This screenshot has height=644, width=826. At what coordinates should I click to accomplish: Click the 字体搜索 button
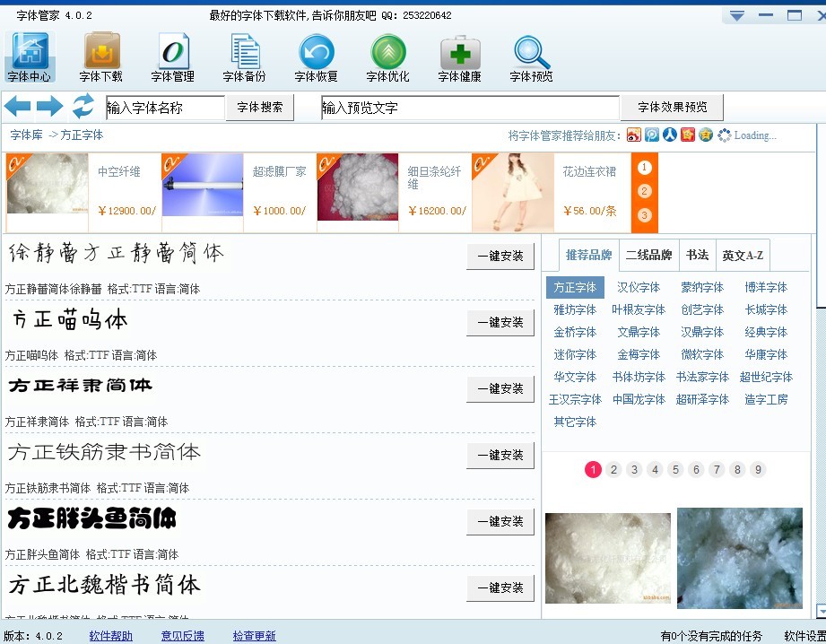pos(260,108)
